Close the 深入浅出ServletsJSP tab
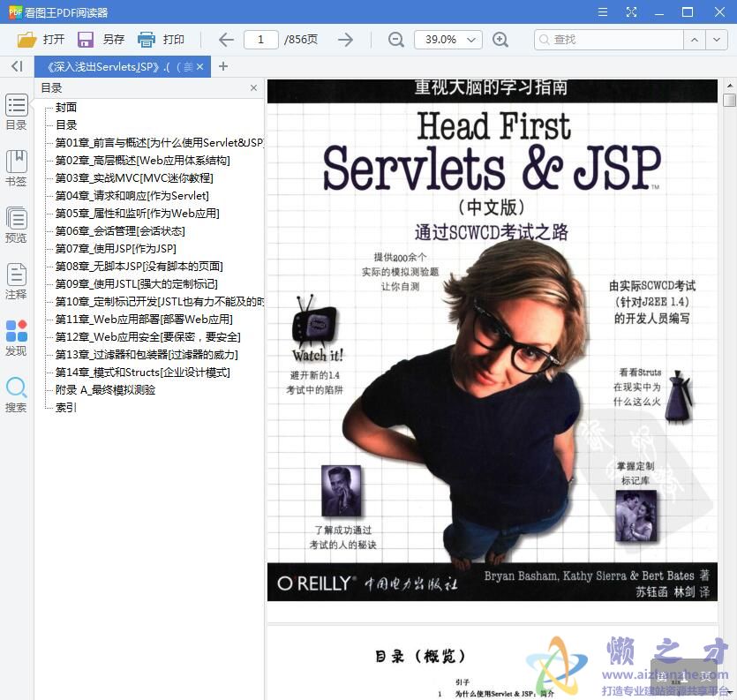Viewport: 737px width, 700px height. (x=199, y=67)
